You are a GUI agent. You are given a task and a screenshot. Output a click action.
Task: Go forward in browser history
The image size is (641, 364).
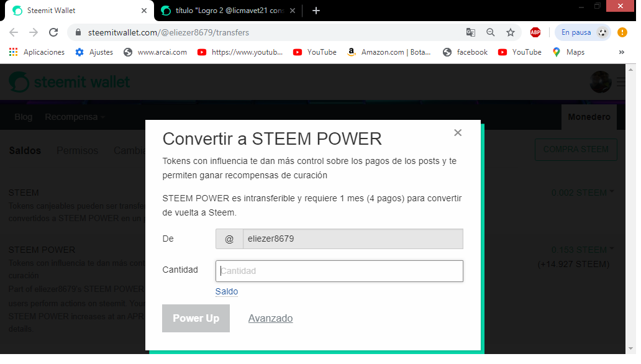(x=34, y=33)
